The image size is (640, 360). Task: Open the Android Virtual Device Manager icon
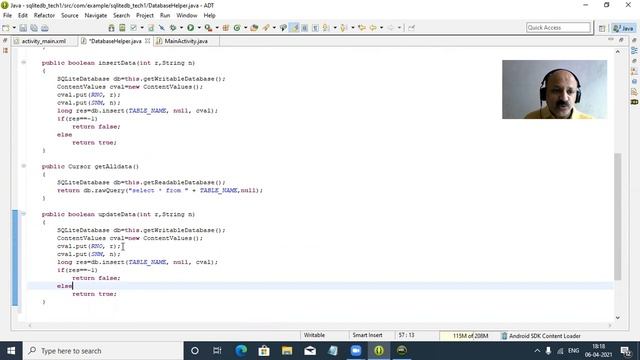(x=122, y=28)
